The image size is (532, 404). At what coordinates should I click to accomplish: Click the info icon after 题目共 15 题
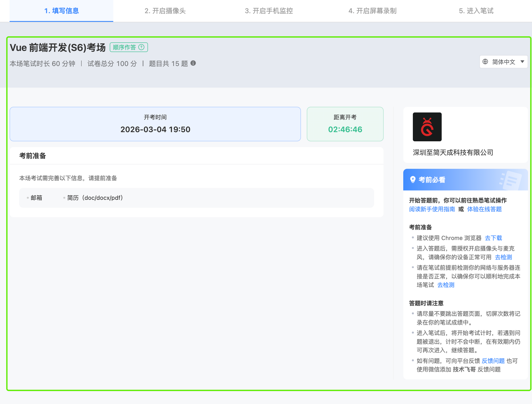[193, 63]
